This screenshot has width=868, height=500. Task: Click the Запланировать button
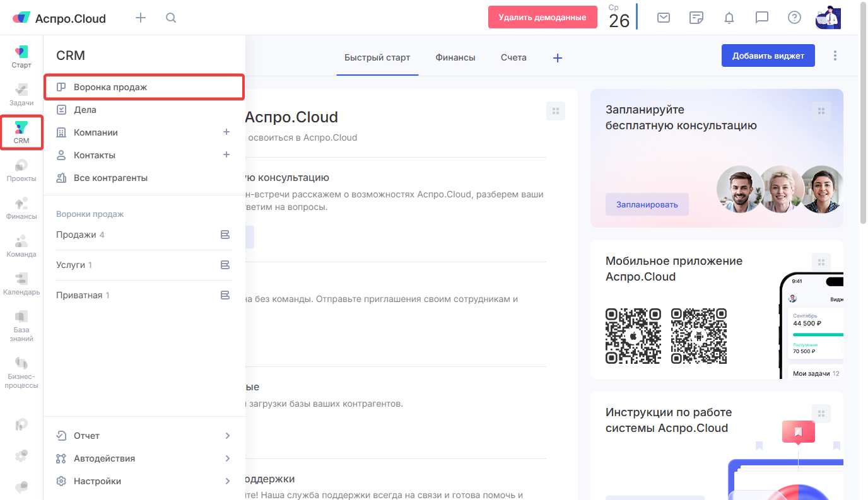[x=647, y=204]
